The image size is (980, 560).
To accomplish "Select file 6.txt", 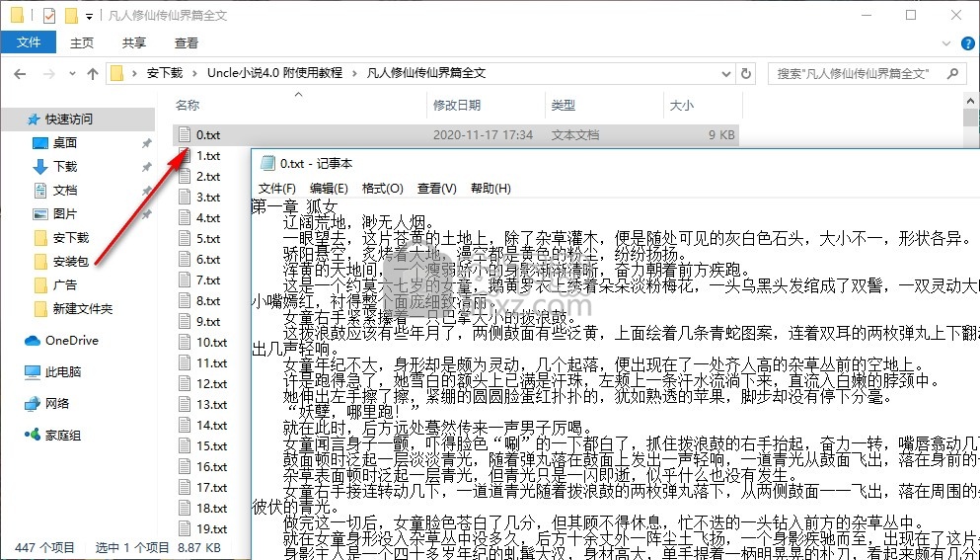I will 208,259.
